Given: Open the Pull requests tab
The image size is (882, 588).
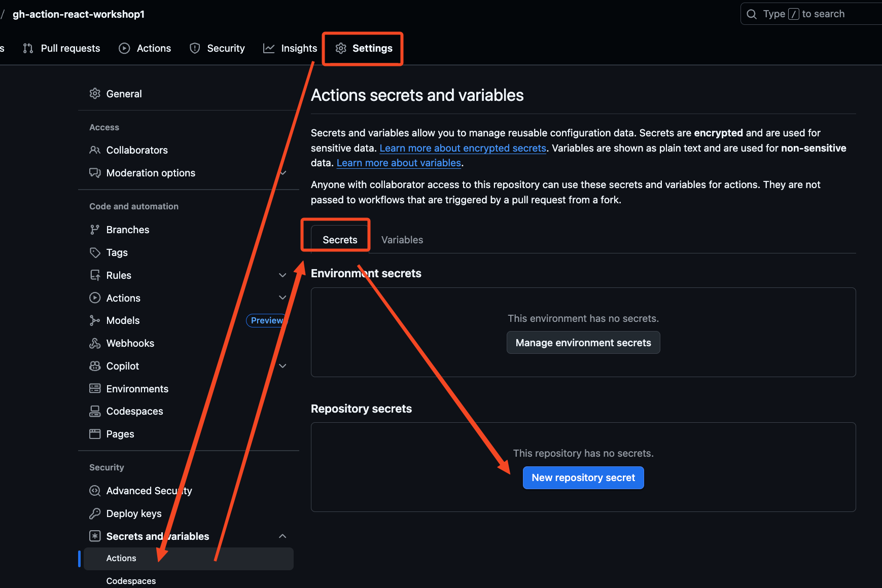Looking at the screenshot, I should pyautogui.click(x=62, y=48).
